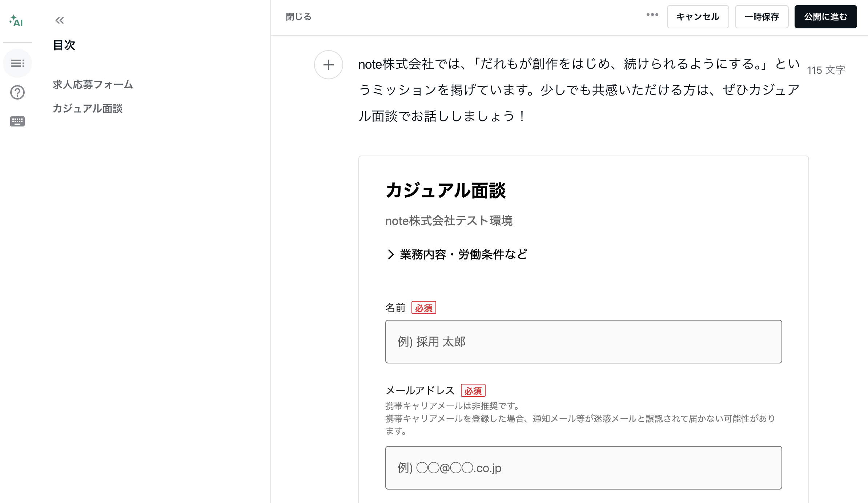Open the help question mark icon
This screenshot has width=868, height=503.
(17, 92)
